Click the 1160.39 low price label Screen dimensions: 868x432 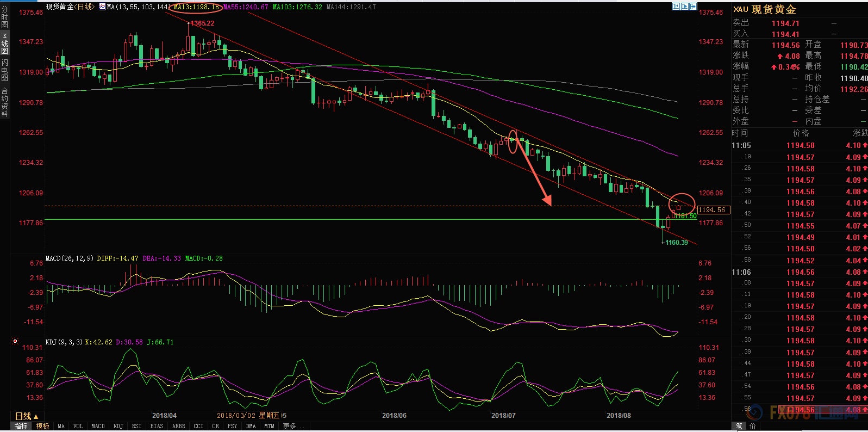[x=677, y=243]
